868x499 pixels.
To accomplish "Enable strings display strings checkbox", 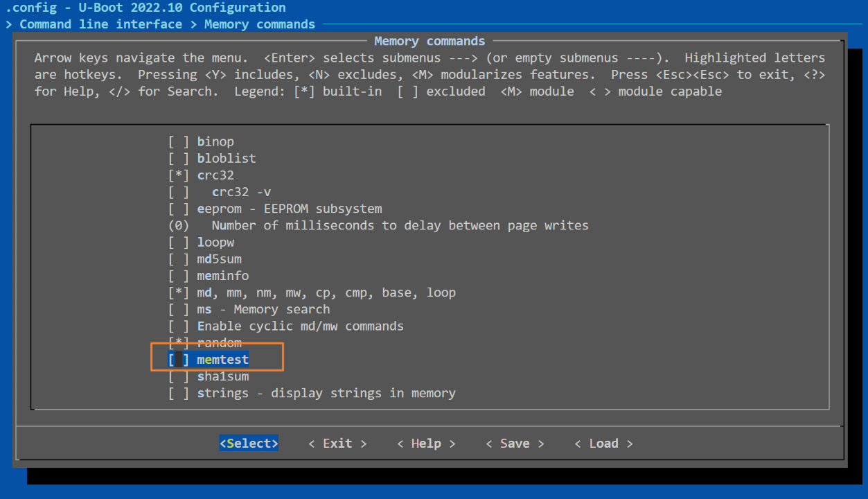I will [179, 393].
